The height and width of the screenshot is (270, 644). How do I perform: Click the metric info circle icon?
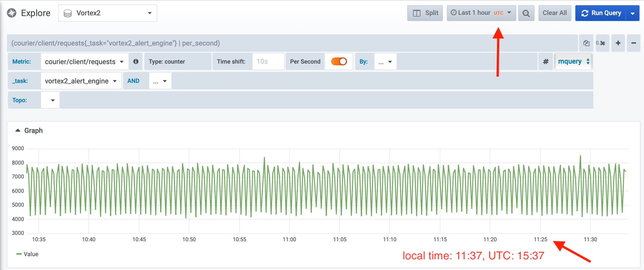tap(136, 61)
